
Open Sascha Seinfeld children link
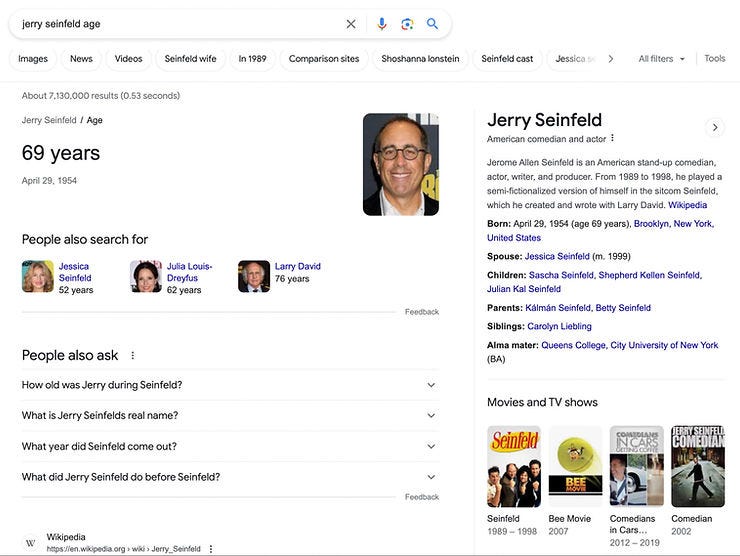tap(561, 275)
